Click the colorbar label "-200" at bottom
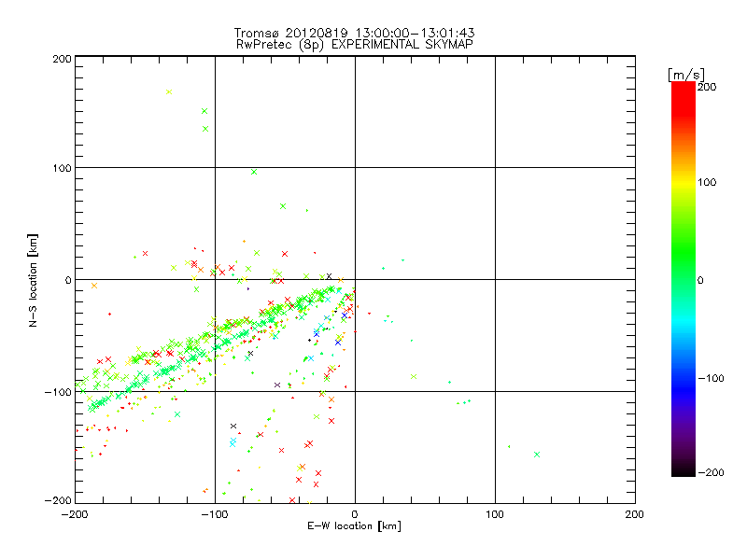The width and height of the screenshot is (747, 560). coord(711,472)
